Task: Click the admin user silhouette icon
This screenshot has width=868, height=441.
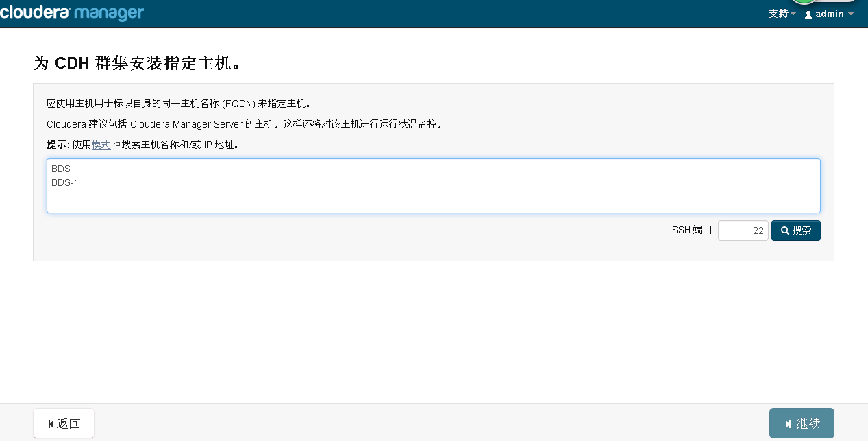Action: 808,14
